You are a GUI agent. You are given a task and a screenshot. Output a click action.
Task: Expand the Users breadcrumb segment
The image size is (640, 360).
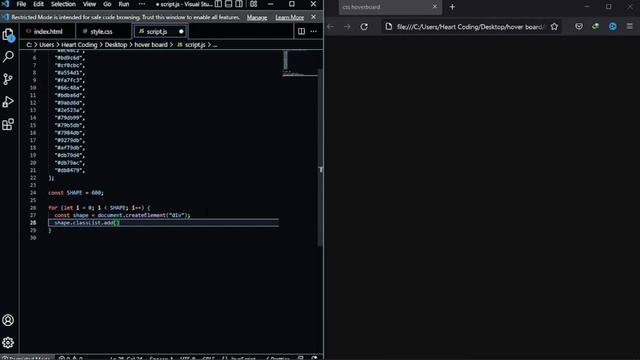(x=47, y=44)
